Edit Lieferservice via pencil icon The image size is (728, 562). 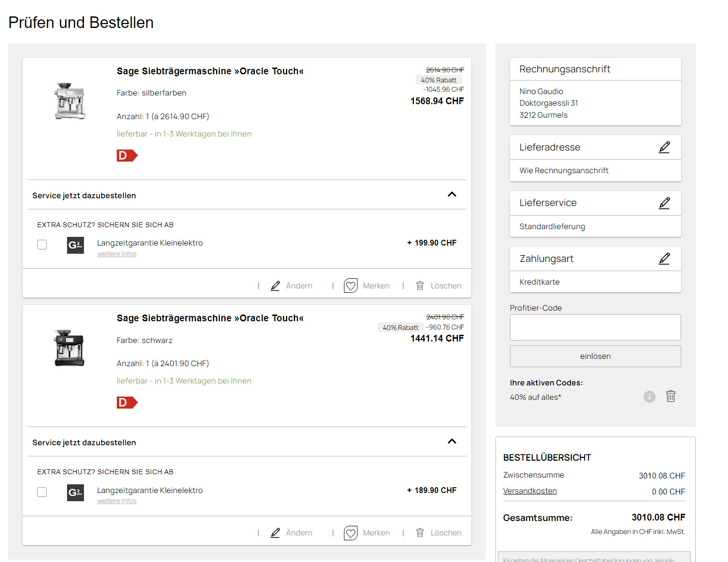664,203
